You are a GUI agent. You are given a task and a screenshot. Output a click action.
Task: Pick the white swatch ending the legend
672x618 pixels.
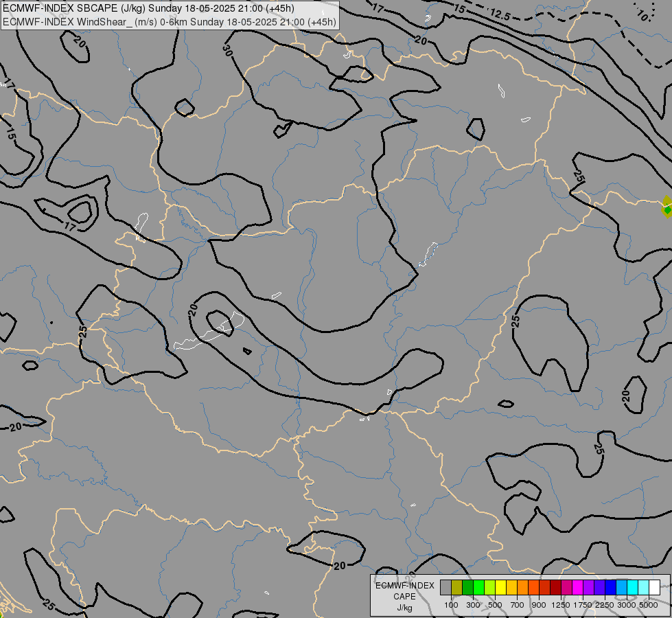(655, 588)
